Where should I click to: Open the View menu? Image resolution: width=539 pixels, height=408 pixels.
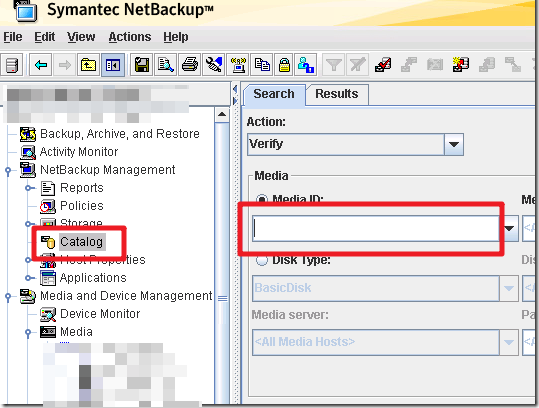(x=81, y=37)
